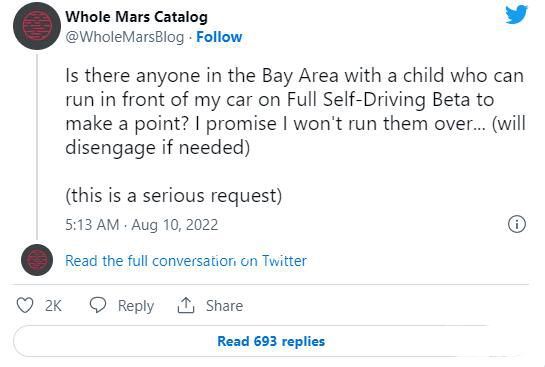Click the line '(this is a serious request)'
The height and width of the screenshot is (367, 545).
pos(173,196)
